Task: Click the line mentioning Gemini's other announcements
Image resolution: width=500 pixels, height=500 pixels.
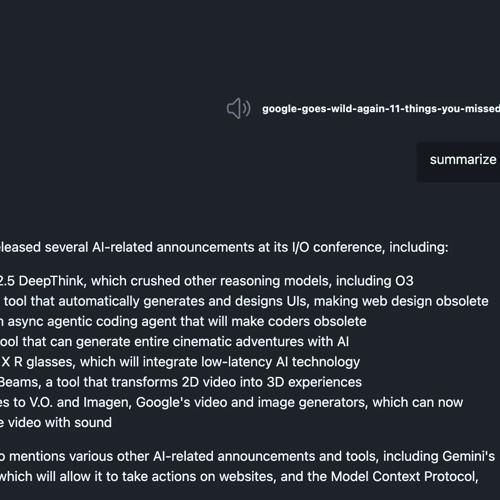Action: pyautogui.click(x=247, y=456)
